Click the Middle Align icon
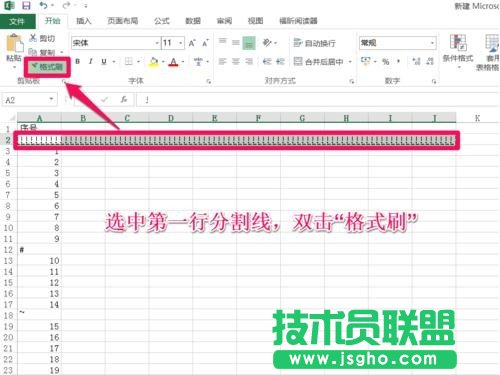Screen dimensions: 500x375 point(236,43)
